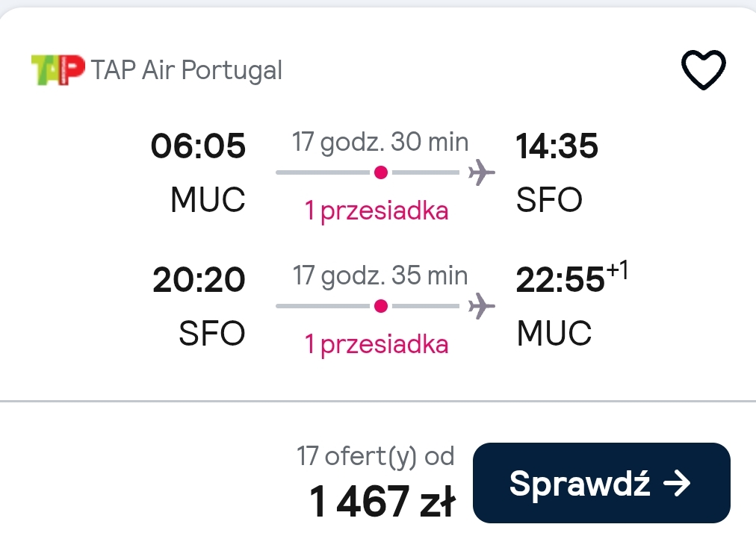This screenshot has height=533, width=756.
Task: Save flight with the heart icon
Action: pos(704,70)
